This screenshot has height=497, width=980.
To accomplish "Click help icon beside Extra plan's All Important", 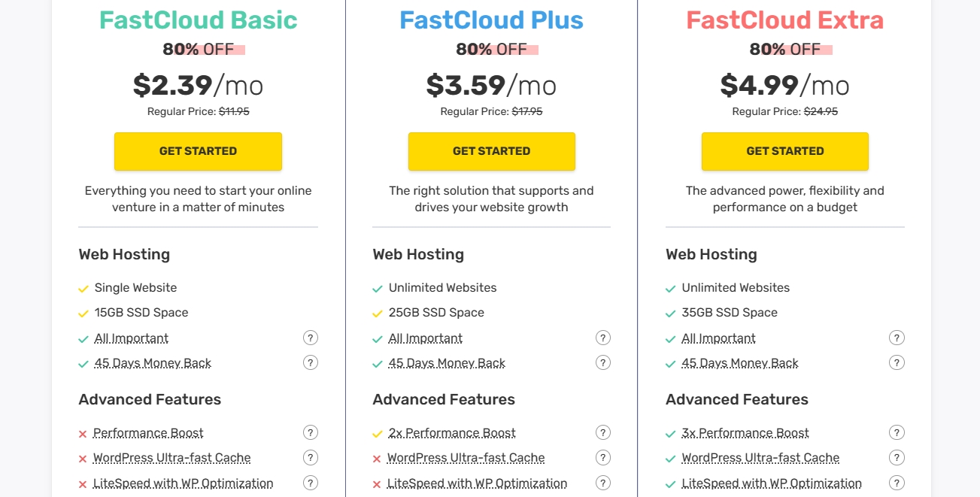I will [x=897, y=338].
